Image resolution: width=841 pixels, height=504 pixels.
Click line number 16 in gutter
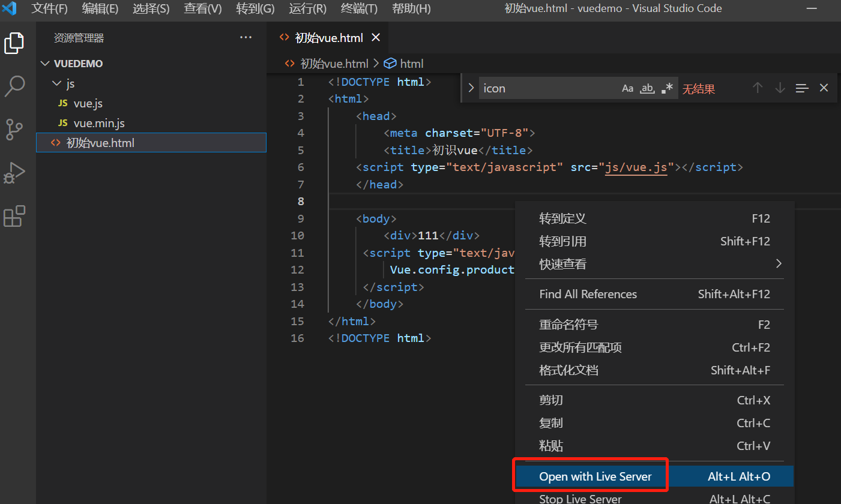297,338
